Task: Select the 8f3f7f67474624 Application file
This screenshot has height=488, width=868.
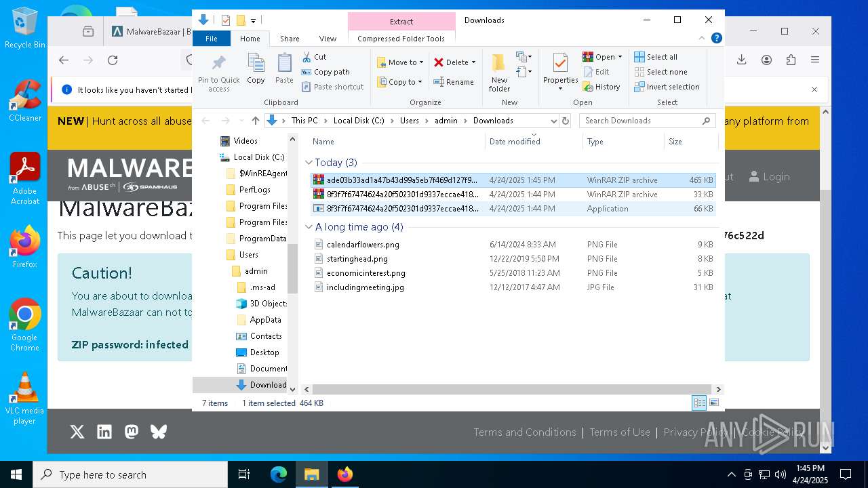Action: (x=513, y=209)
